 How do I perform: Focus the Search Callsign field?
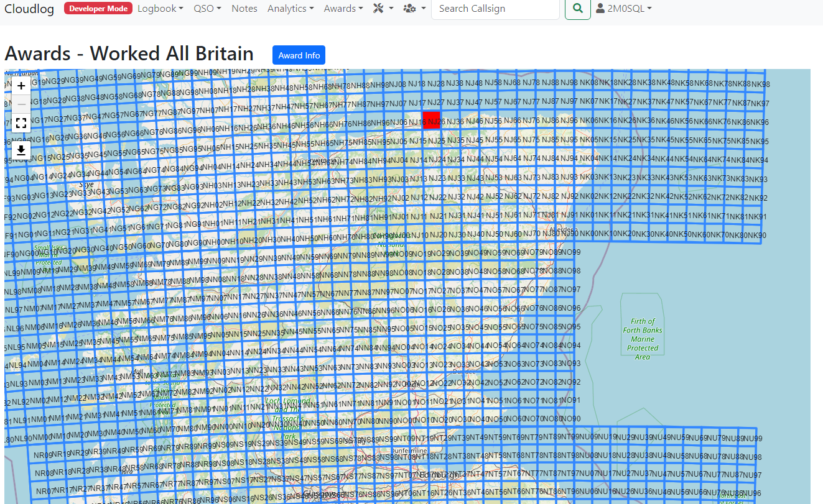coord(495,9)
